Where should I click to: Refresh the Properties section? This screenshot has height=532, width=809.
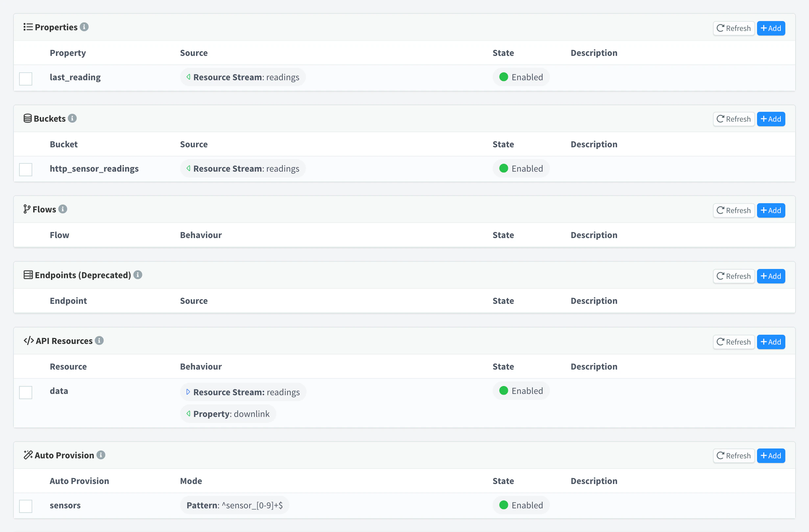(734, 28)
